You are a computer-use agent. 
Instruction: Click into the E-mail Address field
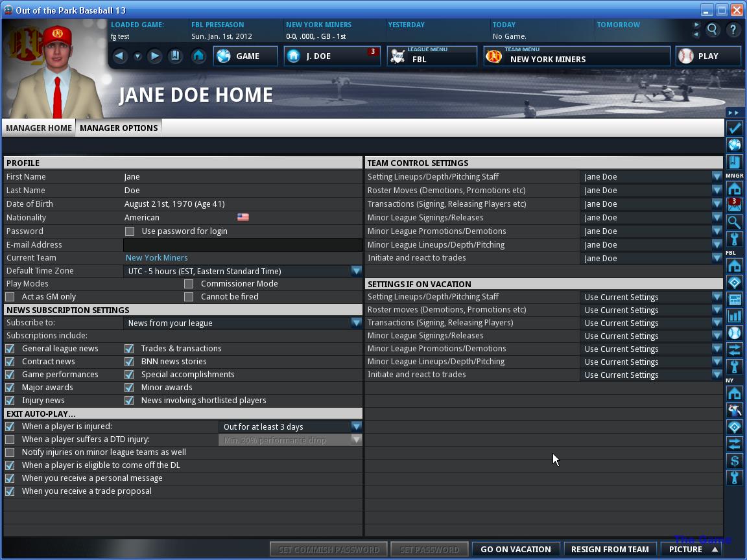(x=243, y=245)
